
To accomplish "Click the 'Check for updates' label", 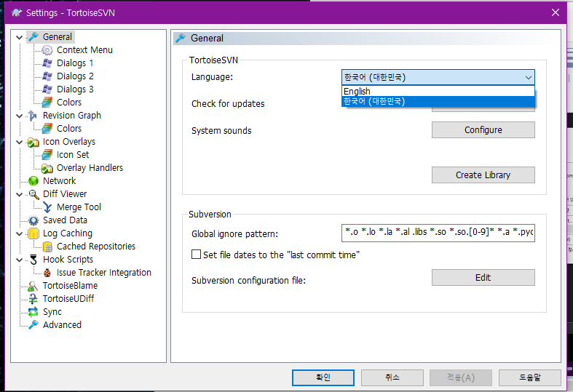I will point(228,104).
